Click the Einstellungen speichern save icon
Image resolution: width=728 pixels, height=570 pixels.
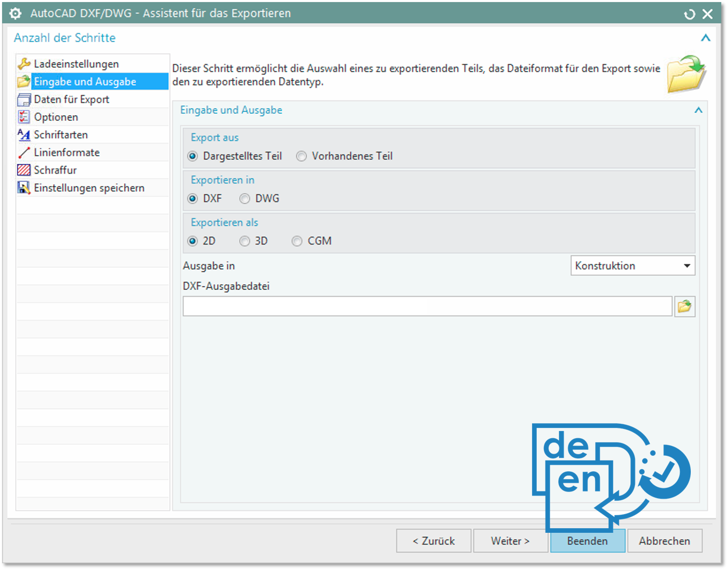pyautogui.click(x=24, y=188)
